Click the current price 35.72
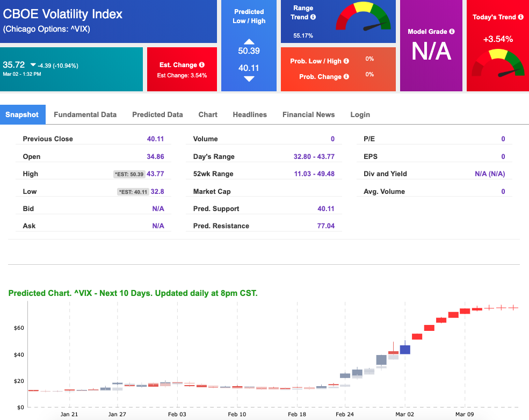Viewport: 529px width, 420px height. coord(14,64)
